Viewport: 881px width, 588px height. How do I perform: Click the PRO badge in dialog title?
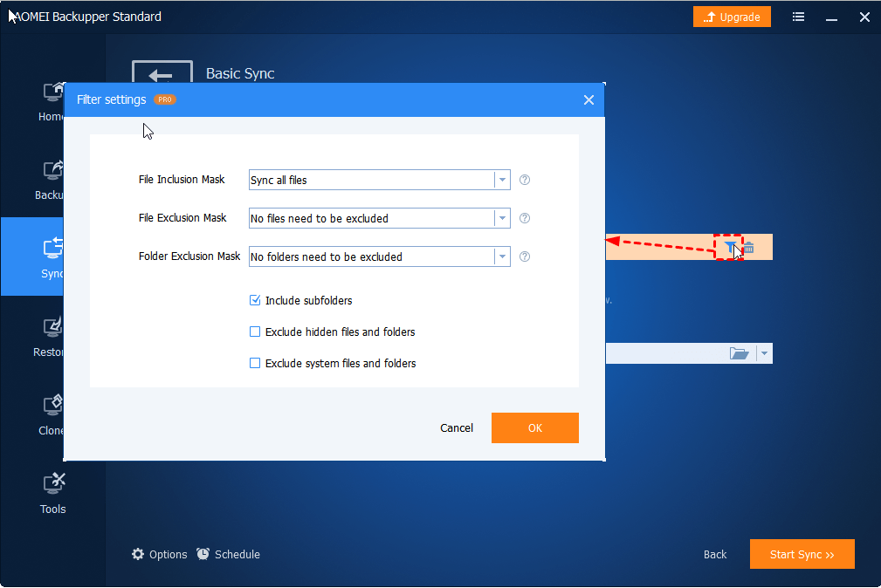point(165,99)
